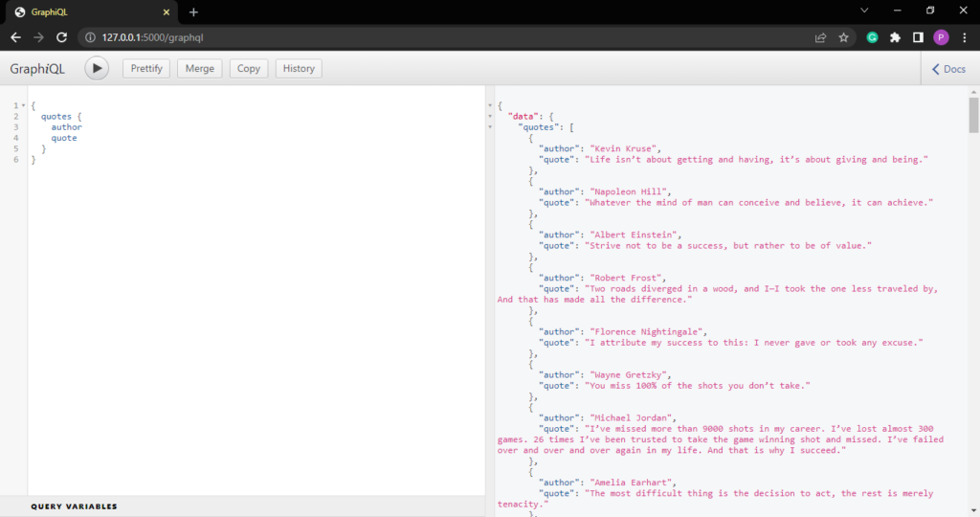Click the Prettify button
The width and height of the screenshot is (980, 517).
146,68
